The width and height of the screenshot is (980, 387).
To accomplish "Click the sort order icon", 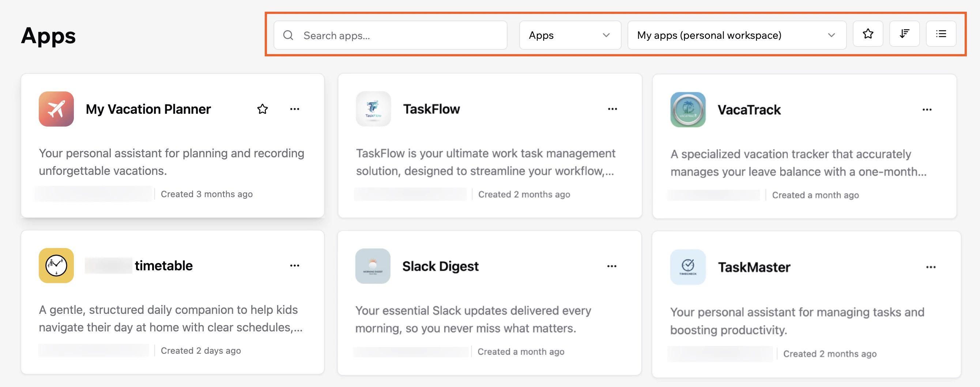I will [x=905, y=34].
